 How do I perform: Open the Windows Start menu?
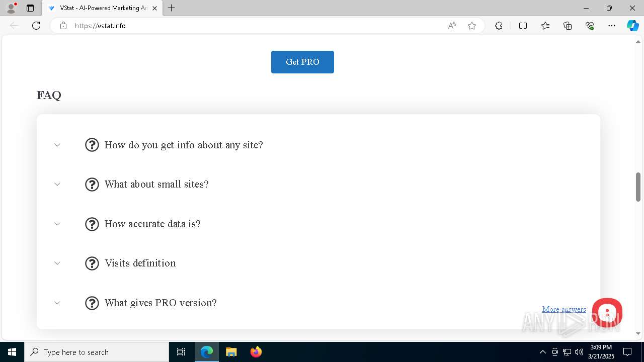tap(12, 352)
